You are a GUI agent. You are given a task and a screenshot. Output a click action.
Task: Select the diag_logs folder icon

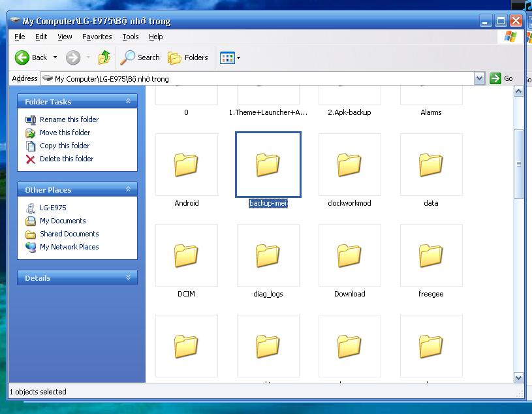point(268,255)
